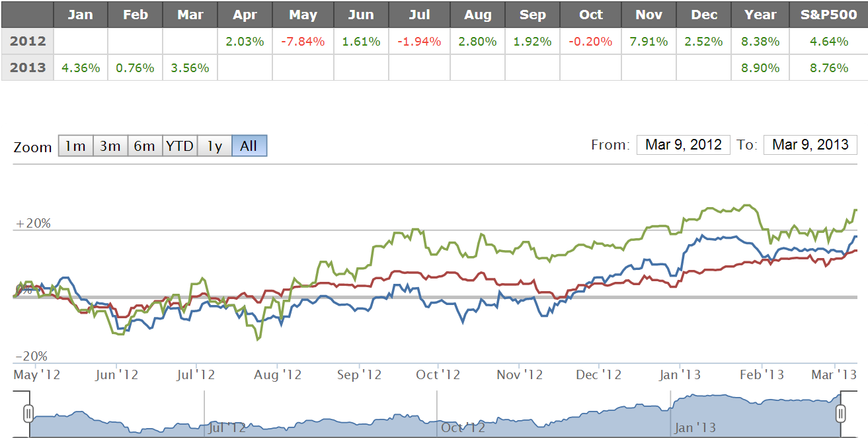Screen dimensions: 868x438
Task: Click the S&P500 column header
Action: tap(828, 15)
